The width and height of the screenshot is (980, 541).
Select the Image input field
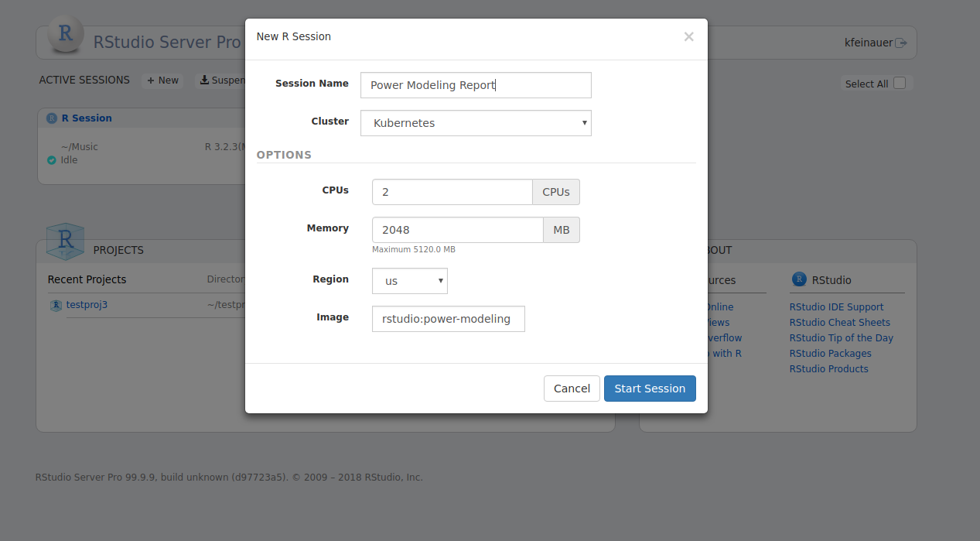448,319
